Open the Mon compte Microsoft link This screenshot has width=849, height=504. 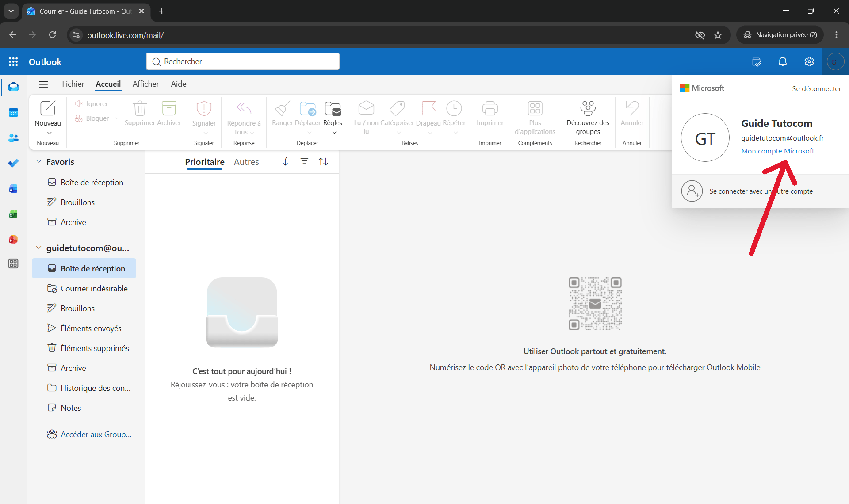coord(777,151)
